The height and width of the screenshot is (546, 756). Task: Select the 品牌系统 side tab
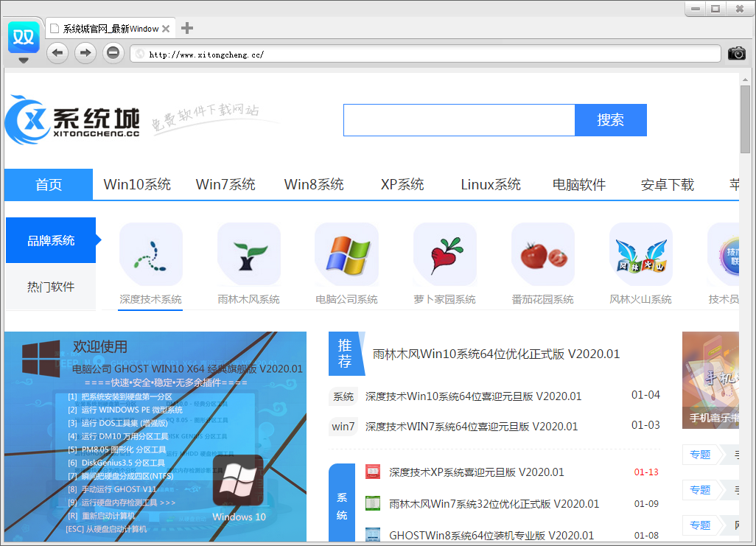[51, 240]
